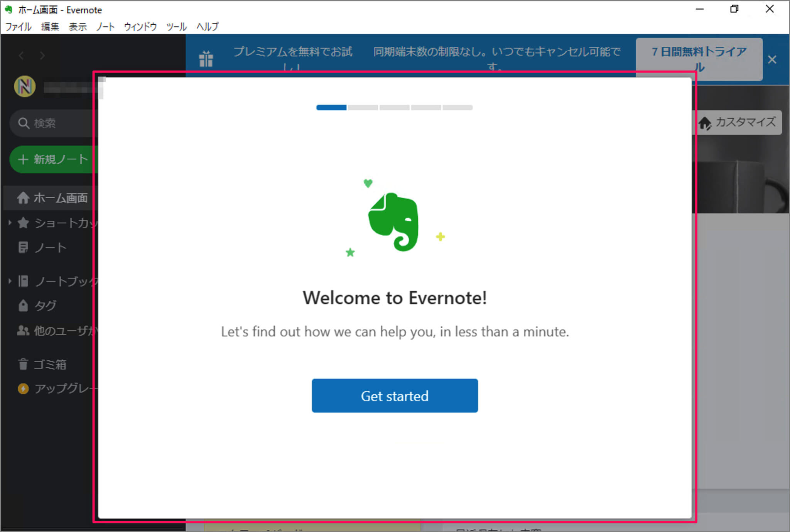790x532 pixels.
Task: Click the upgrade (アップグレード) lightning icon
Action: click(23, 389)
